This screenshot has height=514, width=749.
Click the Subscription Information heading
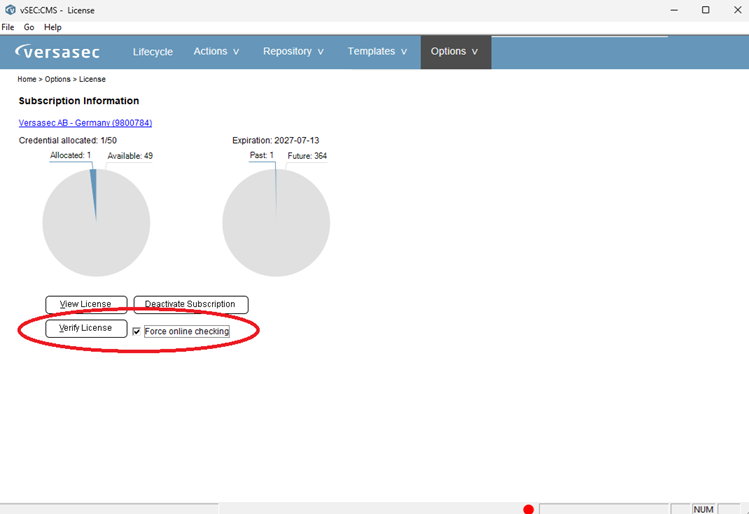click(x=79, y=101)
